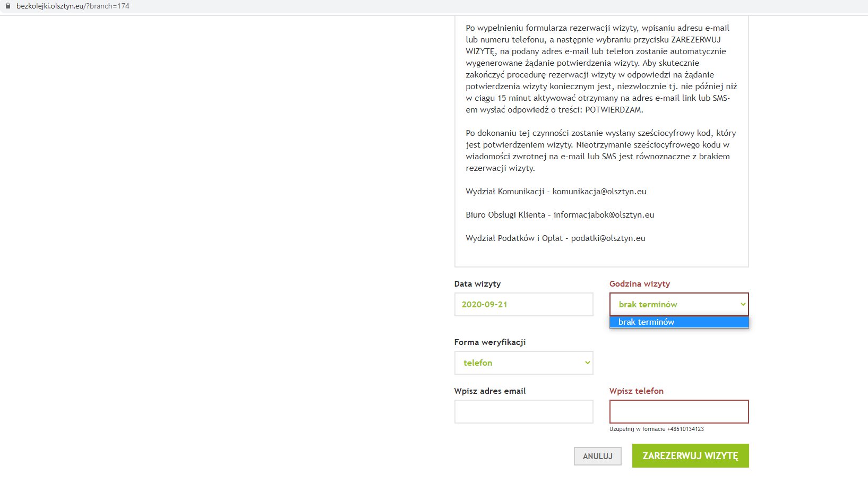Click the komunikacja@olsztyn.eu email address
This screenshot has width=868, height=483.
[599, 192]
